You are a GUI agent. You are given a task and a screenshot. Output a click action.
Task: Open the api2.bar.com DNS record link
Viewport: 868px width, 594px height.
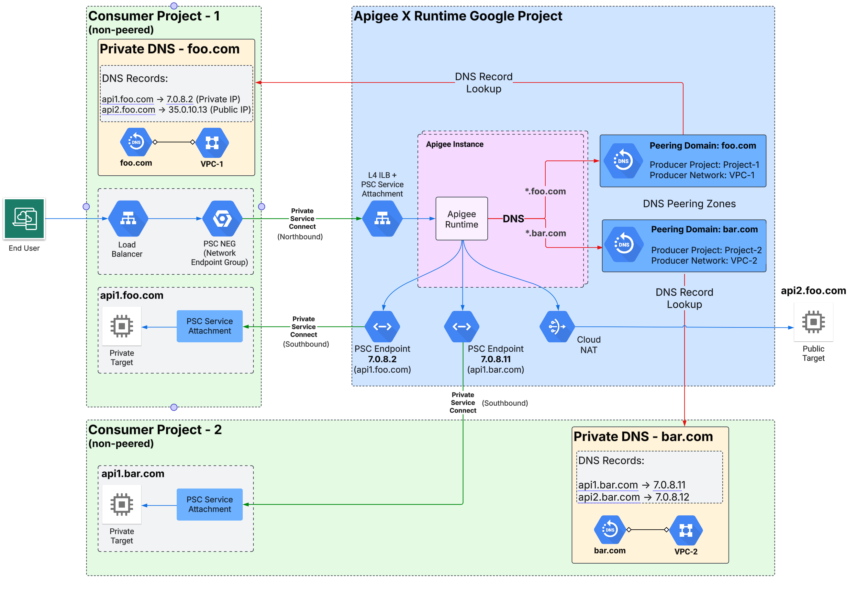pos(609,497)
